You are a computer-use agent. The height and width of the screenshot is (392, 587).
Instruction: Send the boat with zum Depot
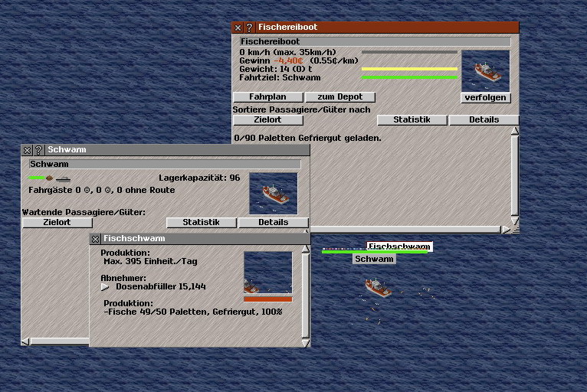point(340,97)
